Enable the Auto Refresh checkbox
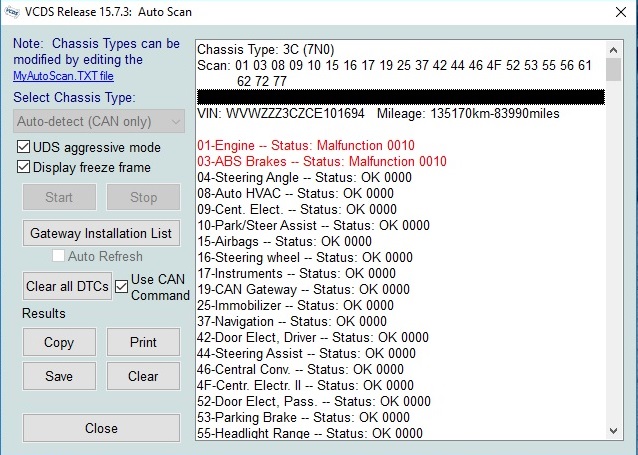Screen dimensions: 638x455 tap(59, 257)
